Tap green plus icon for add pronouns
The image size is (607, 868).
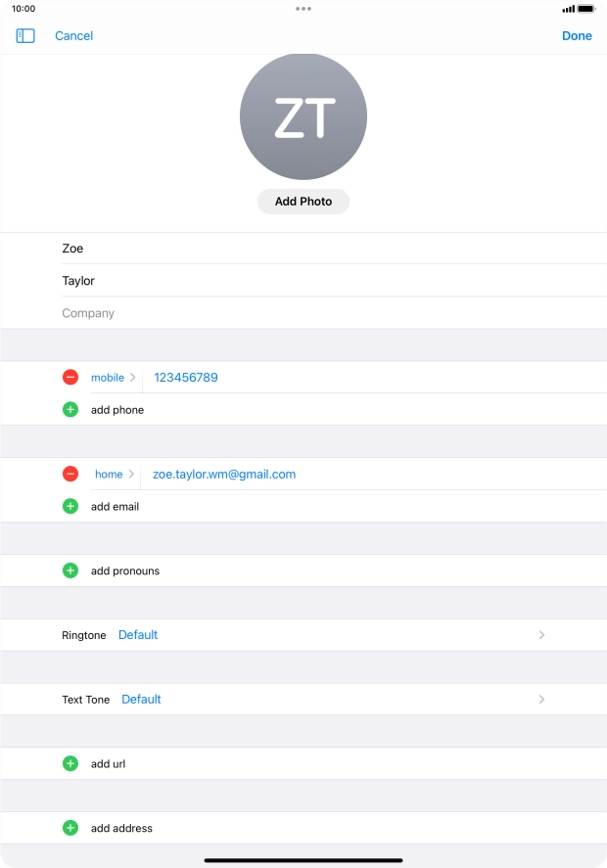[70, 571]
